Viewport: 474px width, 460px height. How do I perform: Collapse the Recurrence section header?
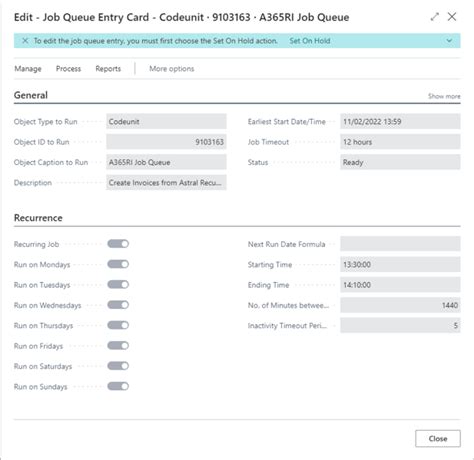pos(38,218)
